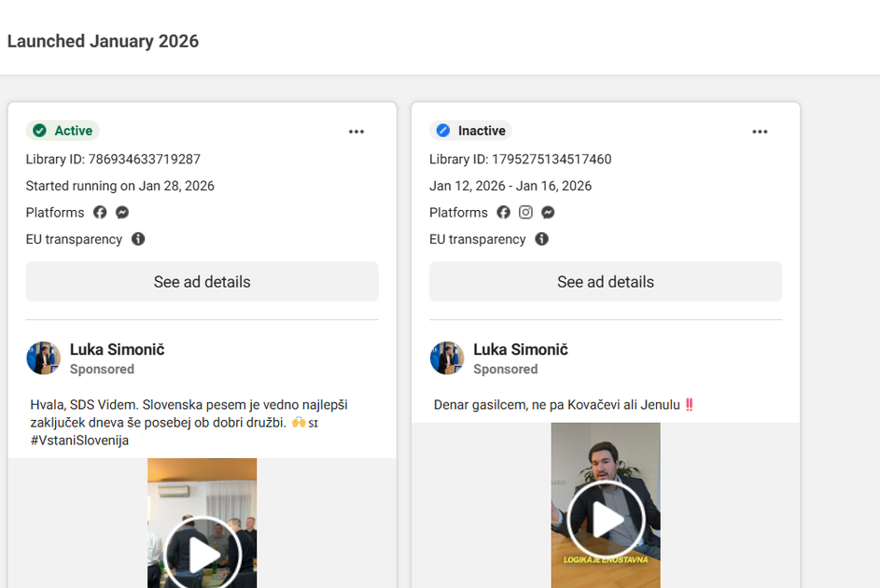This screenshot has width=880, height=588.
Task: Click Messenger platform icon on Active ad
Action: tap(122, 213)
